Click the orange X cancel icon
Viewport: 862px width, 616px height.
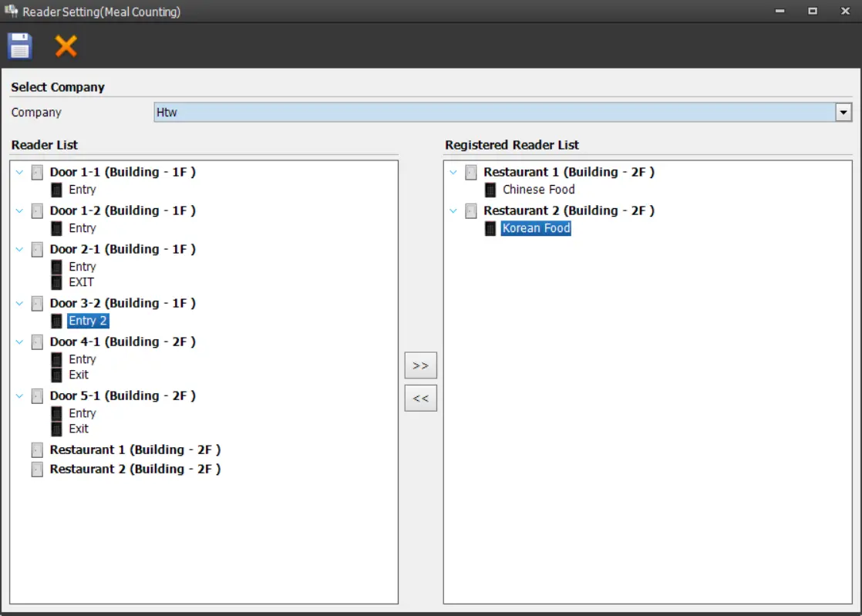[66, 46]
